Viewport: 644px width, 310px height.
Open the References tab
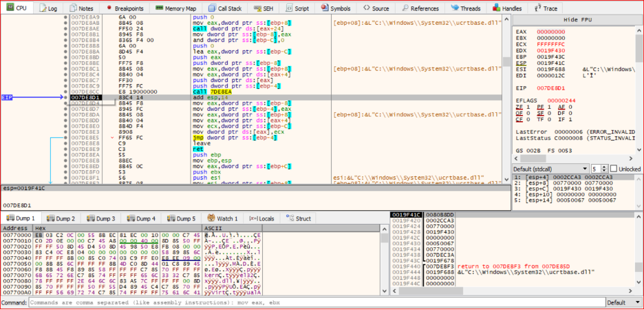(x=420, y=8)
